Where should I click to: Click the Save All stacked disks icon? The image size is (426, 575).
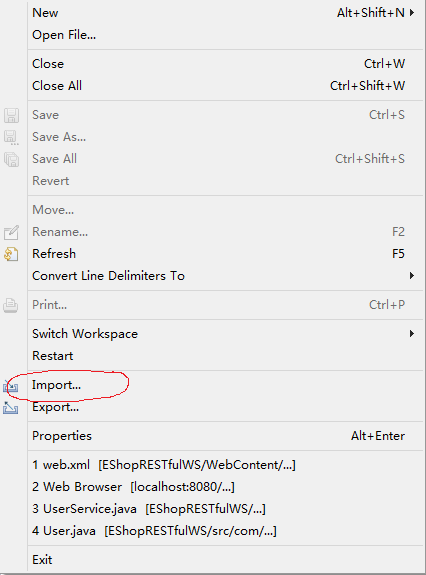(x=11, y=159)
